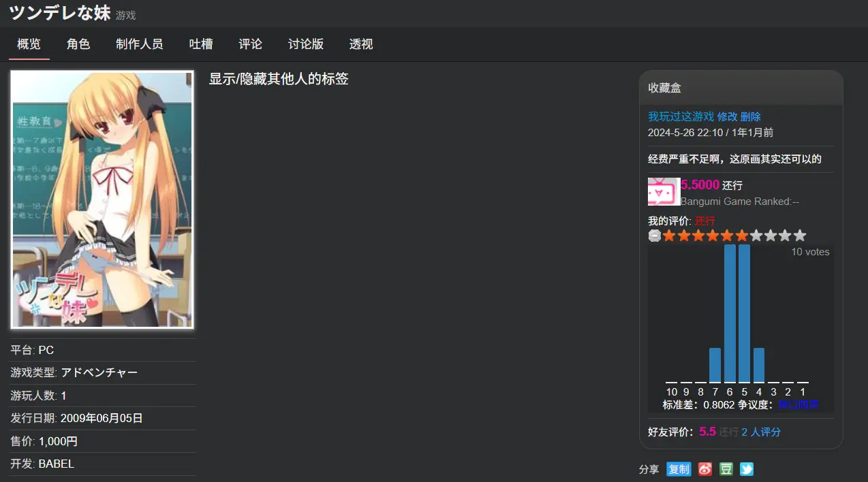Open the game cover image
This screenshot has width=868, height=482.
click(102, 199)
